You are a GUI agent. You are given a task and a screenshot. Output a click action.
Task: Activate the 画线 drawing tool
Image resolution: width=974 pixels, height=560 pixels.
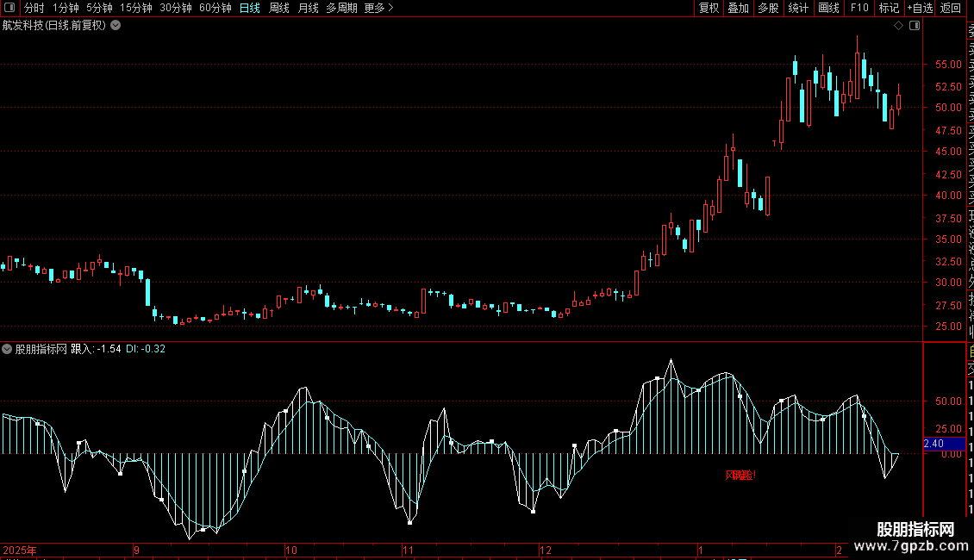pos(828,8)
